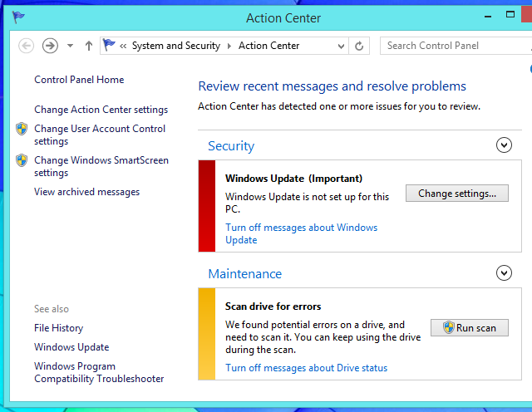
Task: Minimize the Action Center window
Action: [x=488, y=16]
